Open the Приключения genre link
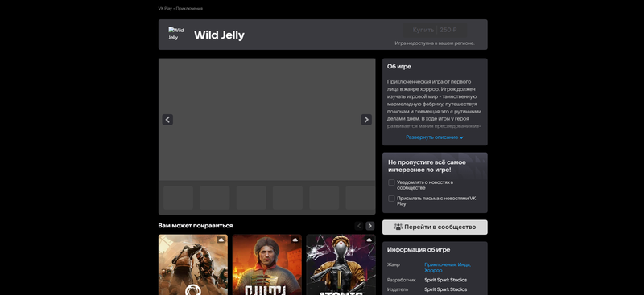The height and width of the screenshot is (295, 644). [440, 264]
